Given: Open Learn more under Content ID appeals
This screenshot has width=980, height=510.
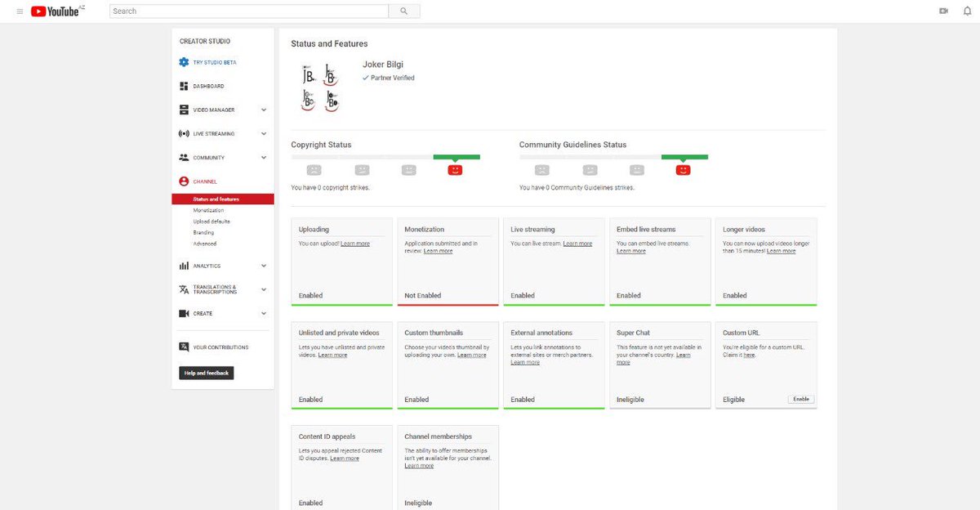Looking at the screenshot, I should tap(344, 459).
